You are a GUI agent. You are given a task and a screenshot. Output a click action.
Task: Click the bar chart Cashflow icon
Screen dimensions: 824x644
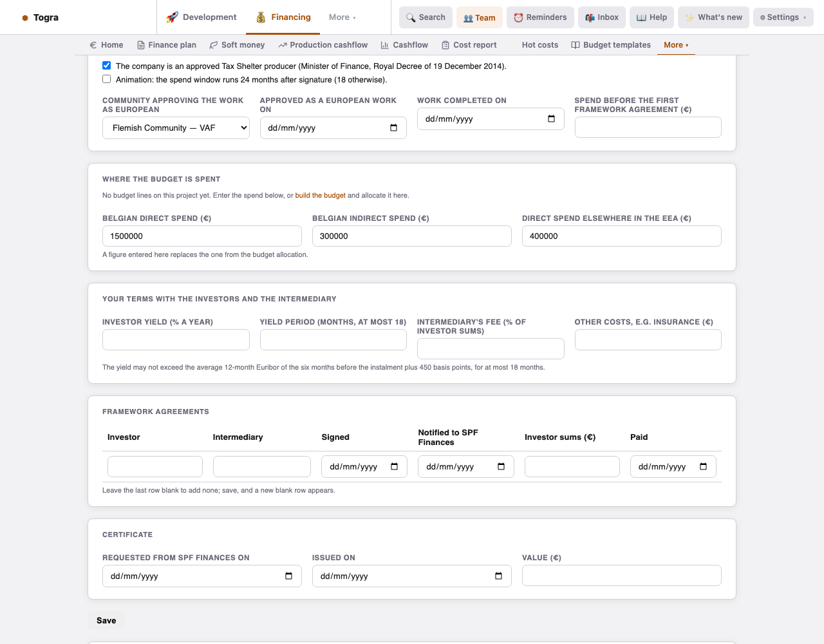tap(385, 45)
